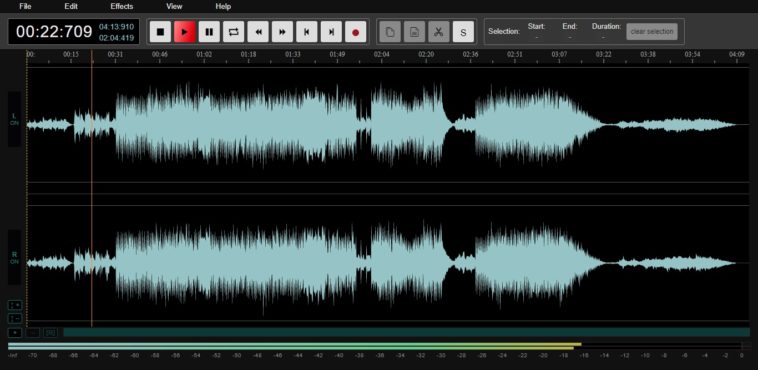Toggle loop playback mode

click(x=233, y=32)
